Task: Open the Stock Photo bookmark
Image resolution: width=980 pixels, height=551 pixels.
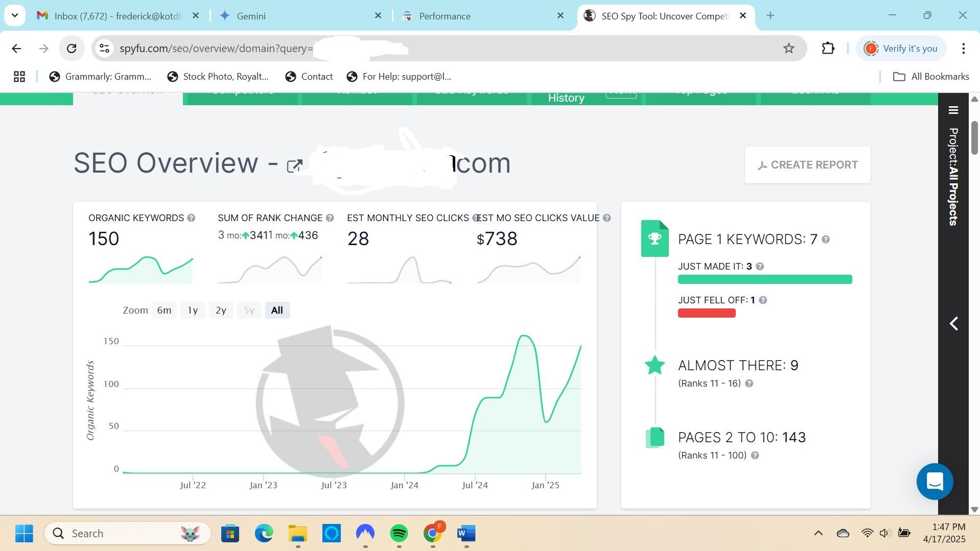Action: 218,77
